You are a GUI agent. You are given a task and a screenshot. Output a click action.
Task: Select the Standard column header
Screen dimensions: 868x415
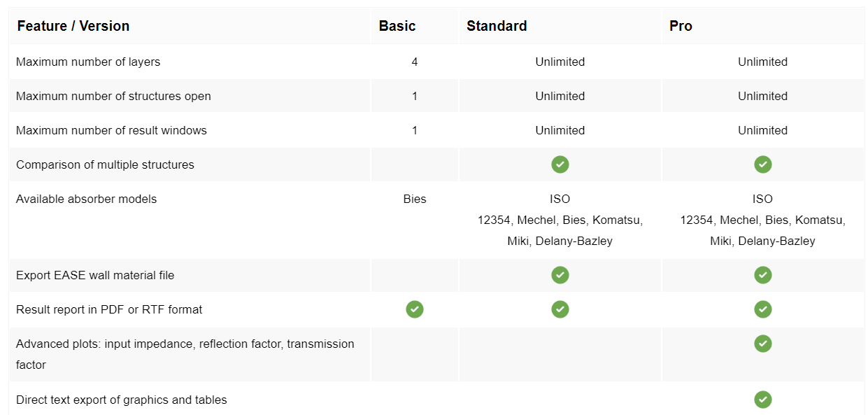(x=497, y=26)
